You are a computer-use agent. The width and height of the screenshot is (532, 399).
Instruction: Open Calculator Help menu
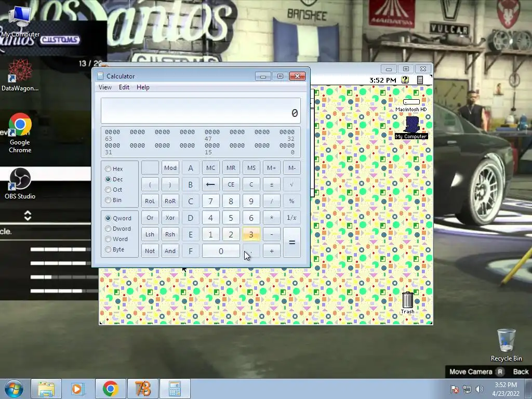[x=143, y=87]
